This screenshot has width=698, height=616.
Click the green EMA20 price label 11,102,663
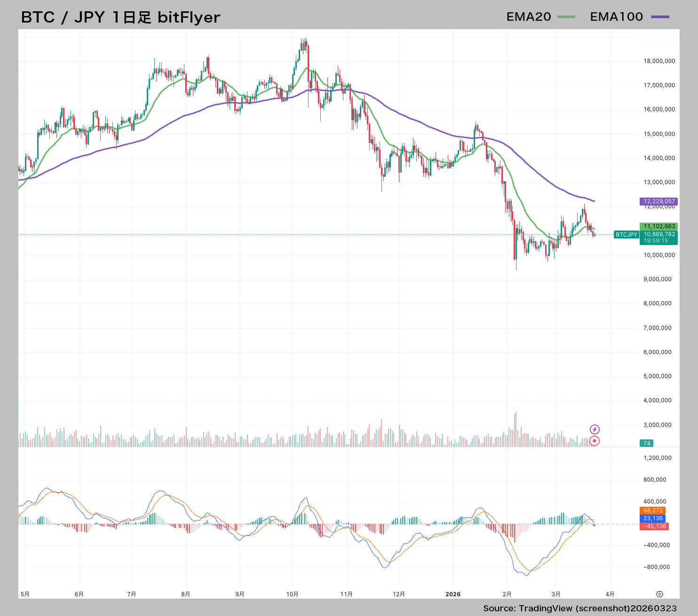pyautogui.click(x=658, y=226)
